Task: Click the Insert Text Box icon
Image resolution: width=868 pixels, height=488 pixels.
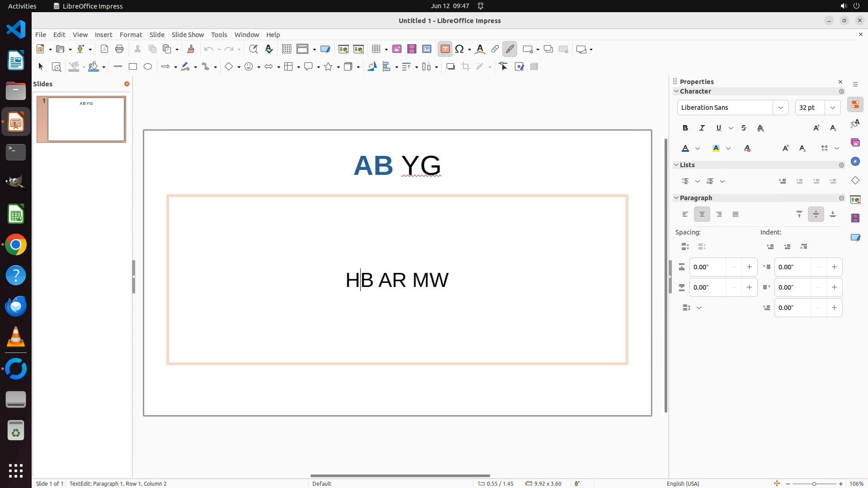Action: point(445,49)
